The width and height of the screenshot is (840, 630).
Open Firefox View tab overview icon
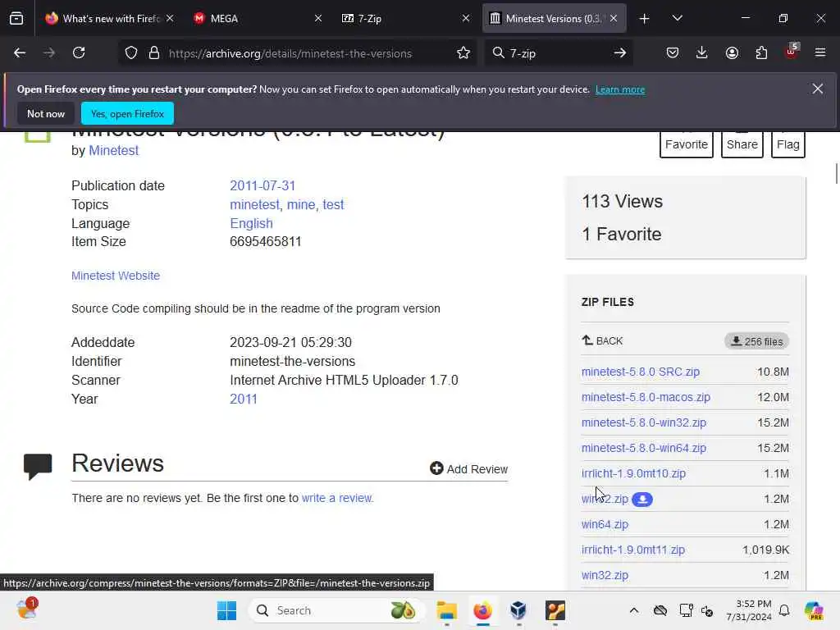[x=16, y=18]
